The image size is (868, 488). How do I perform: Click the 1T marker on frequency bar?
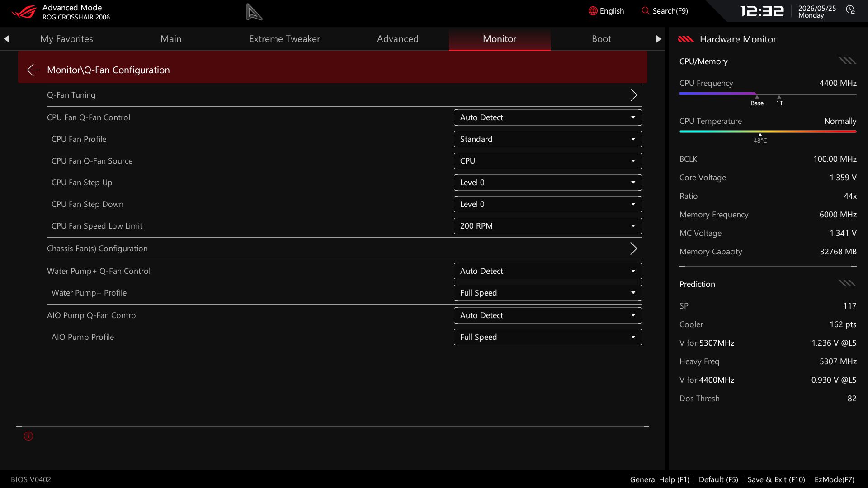[779, 101]
